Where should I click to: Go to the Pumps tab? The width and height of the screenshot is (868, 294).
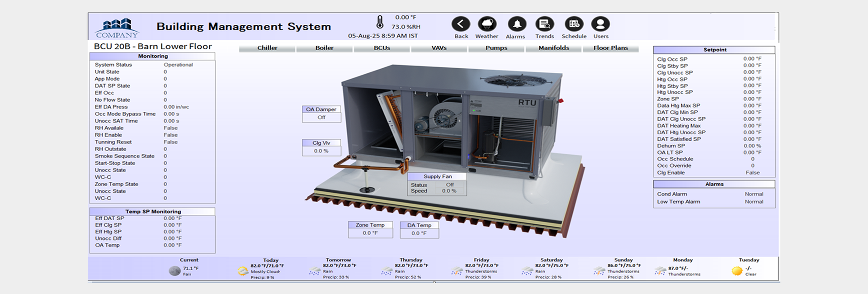(x=496, y=48)
